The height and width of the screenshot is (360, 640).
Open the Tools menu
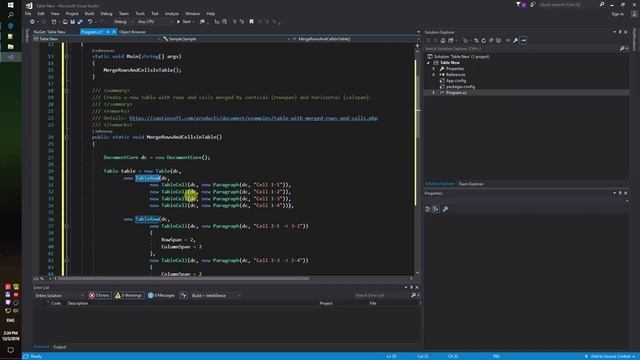[x=140, y=13]
